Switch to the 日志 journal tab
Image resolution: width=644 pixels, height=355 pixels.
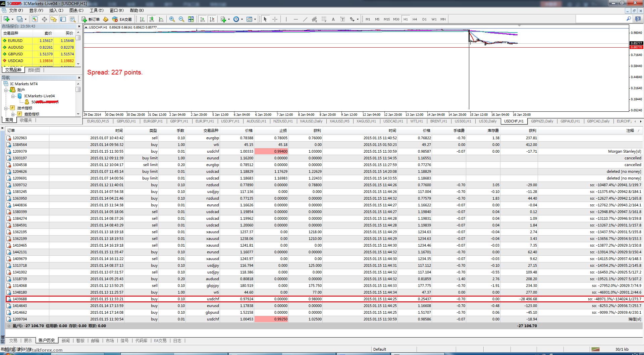click(177, 341)
